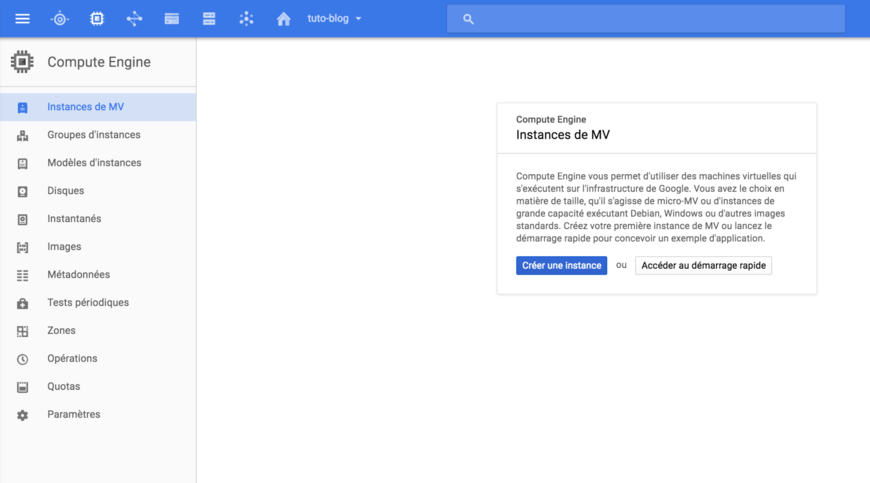870x483 pixels.
Task: Open the Quotas section
Action: pos(98,387)
